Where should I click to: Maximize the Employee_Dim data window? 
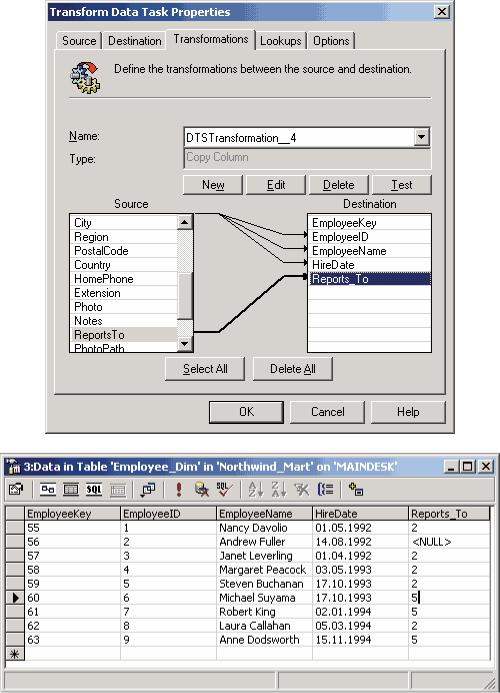tap(467, 466)
